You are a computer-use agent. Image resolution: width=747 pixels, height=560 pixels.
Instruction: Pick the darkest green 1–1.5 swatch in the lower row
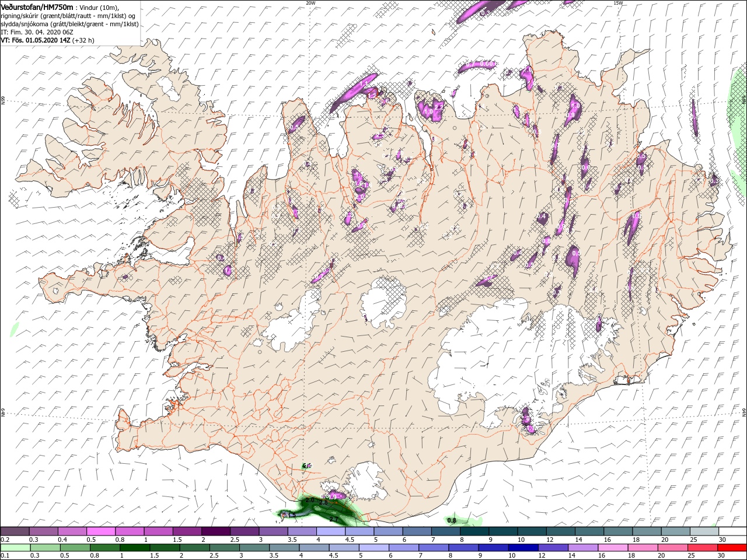tap(134, 548)
